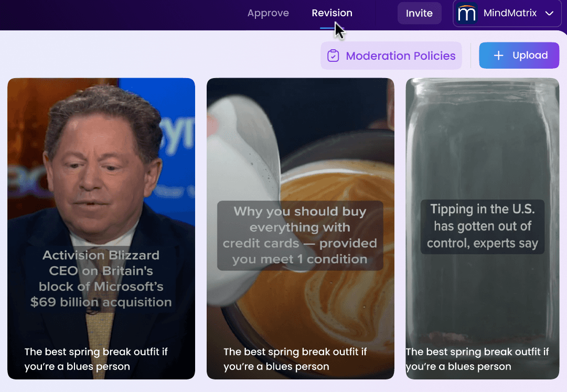Click the Activision Blizzard CEO headline overlay

coord(101,279)
